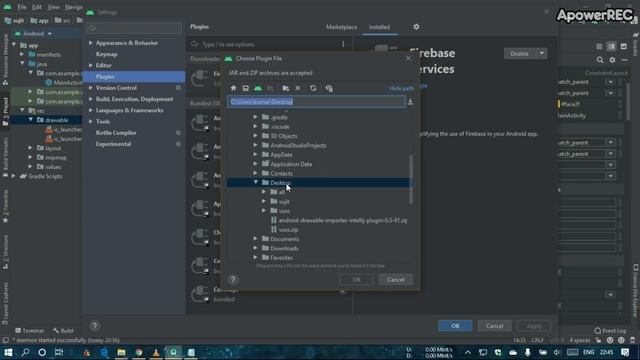Cancel the Choose Plugin File dialog
Screen dimensions: 640x360
(x=396, y=280)
